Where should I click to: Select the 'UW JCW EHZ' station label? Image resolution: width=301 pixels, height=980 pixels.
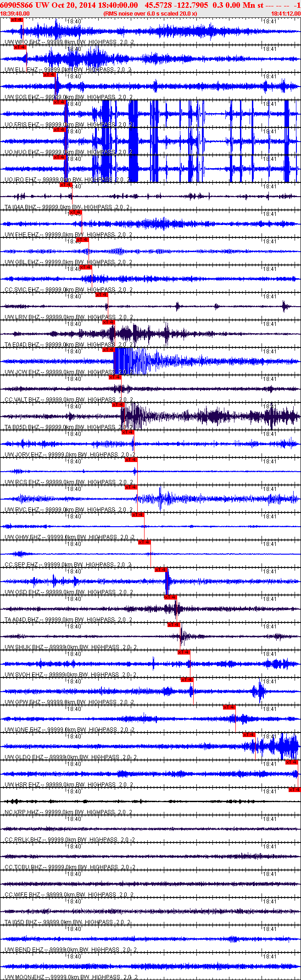pos(22,372)
